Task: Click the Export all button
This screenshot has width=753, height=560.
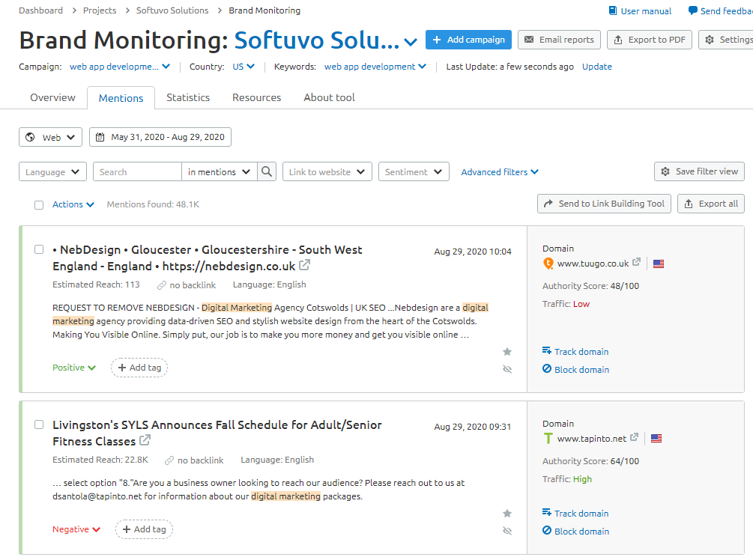Action: click(x=711, y=204)
